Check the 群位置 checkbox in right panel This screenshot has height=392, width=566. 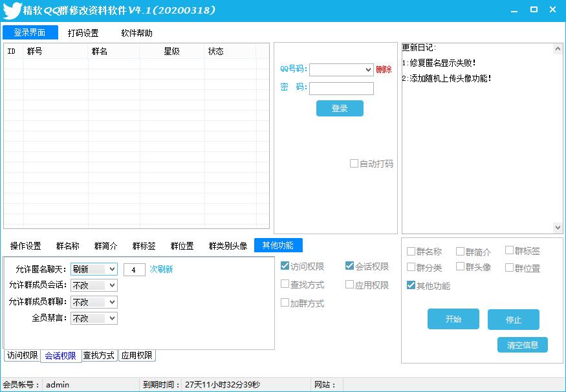pos(509,267)
